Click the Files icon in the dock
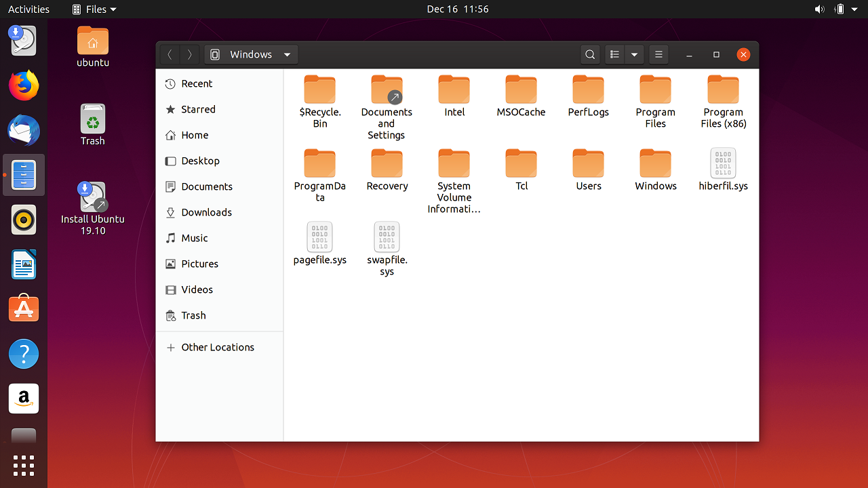The width and height of the screenshot is (868, 488). pyautogui.click(x=24, y=175)
